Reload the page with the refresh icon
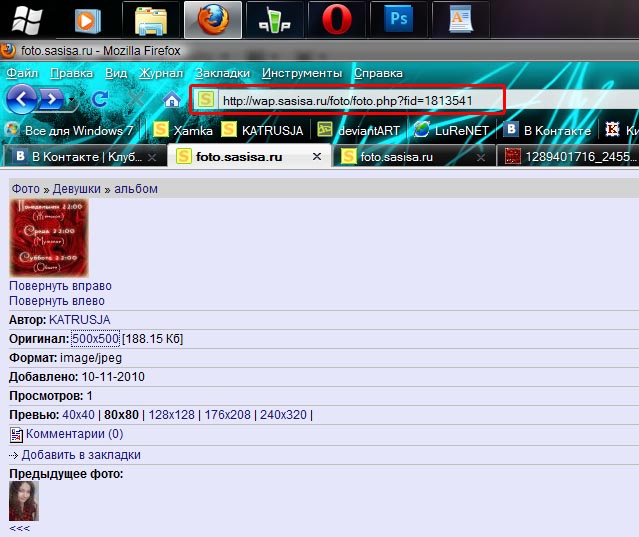 pos(100,99)
